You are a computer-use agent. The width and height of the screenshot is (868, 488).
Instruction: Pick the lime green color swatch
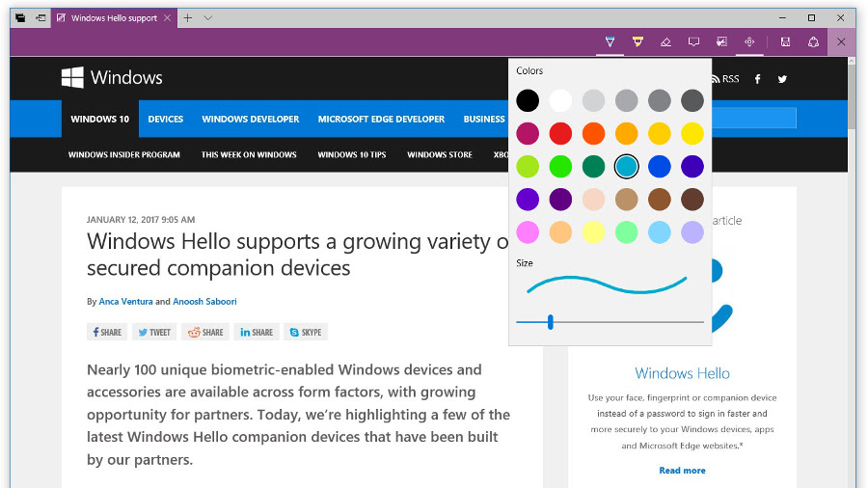(528, 167)
